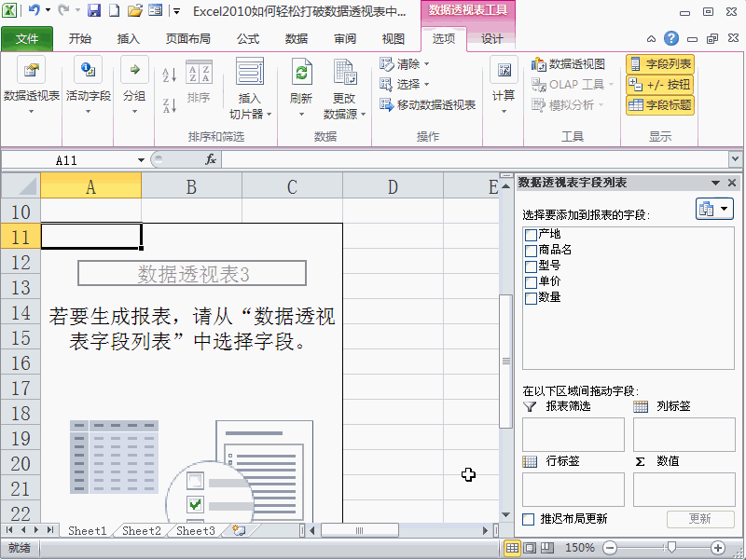
Task: Check the 型号 field checkbox
Action: pyautogui.click(x=531, y=266)
